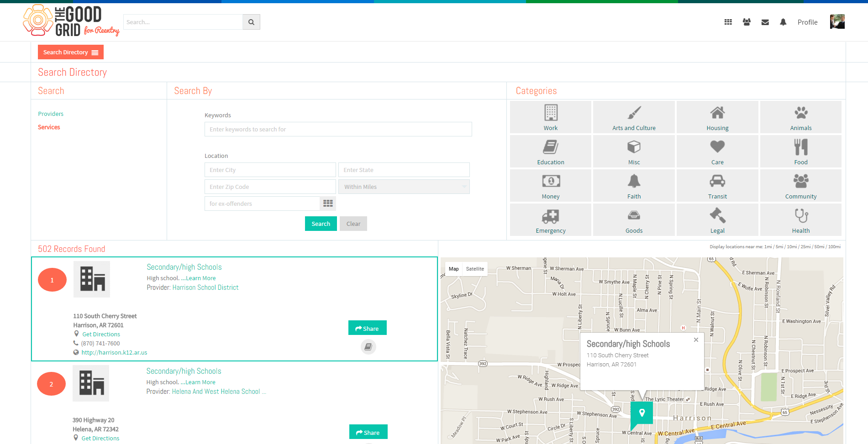Focus the Keywords input field

[x=338, y=129]
